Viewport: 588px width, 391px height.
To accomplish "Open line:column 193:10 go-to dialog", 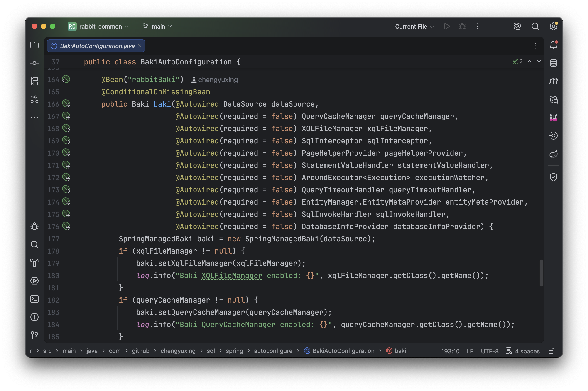I will pos(450,351).
